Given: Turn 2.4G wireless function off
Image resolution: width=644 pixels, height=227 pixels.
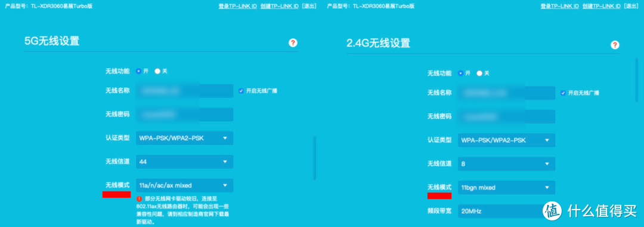Looking at the screenshot, I should pyautogui.click(x=479, y=73).
